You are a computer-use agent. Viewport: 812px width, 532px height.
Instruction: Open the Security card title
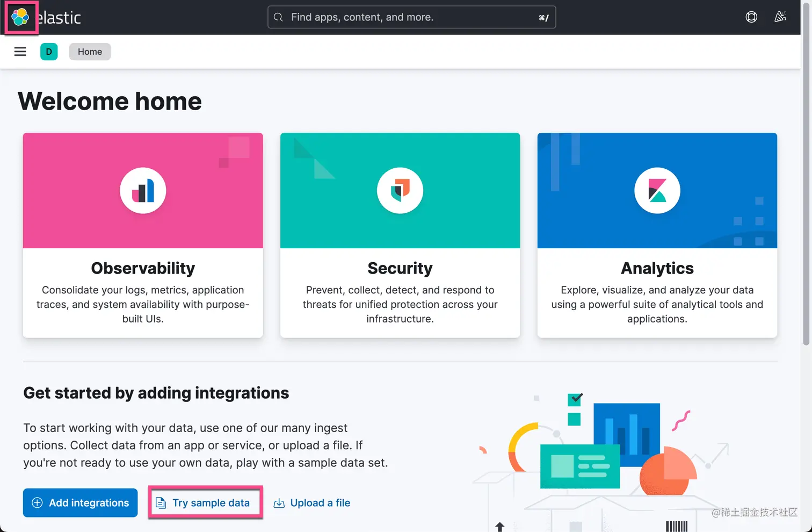[x=400, y=268]
